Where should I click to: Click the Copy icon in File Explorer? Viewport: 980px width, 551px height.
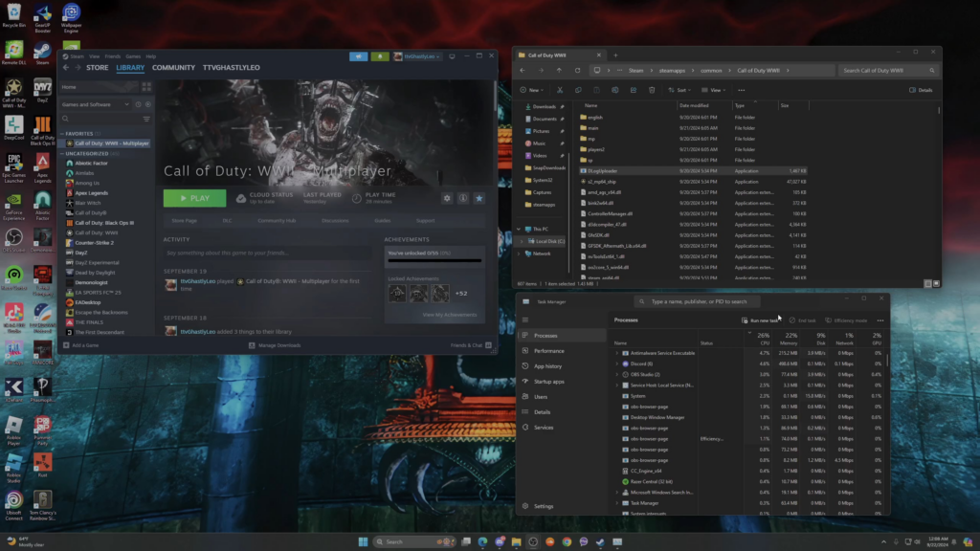578,90
